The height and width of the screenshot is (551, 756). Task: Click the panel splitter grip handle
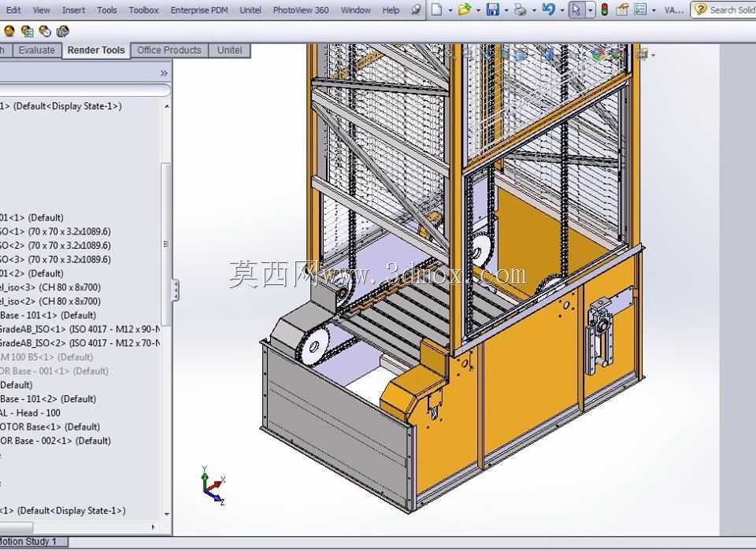[x=176, y=290]
